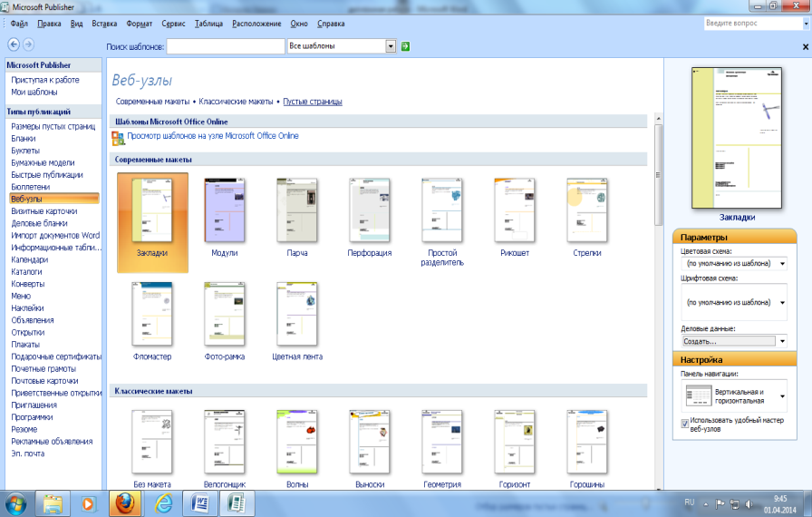Select the Геометрия classic template
The image size is (812, 517).
tap(442, 442)
